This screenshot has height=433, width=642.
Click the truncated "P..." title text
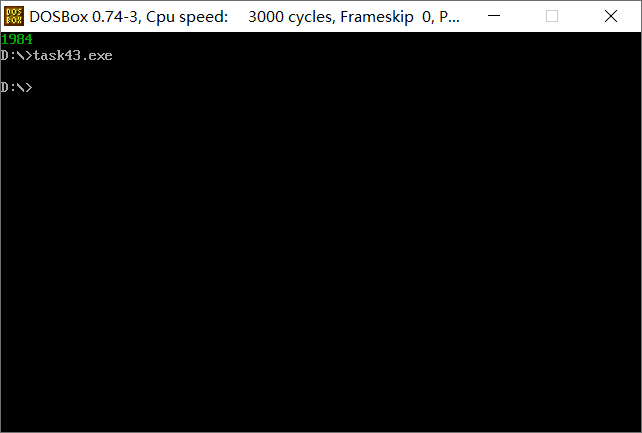coord(449,17)
